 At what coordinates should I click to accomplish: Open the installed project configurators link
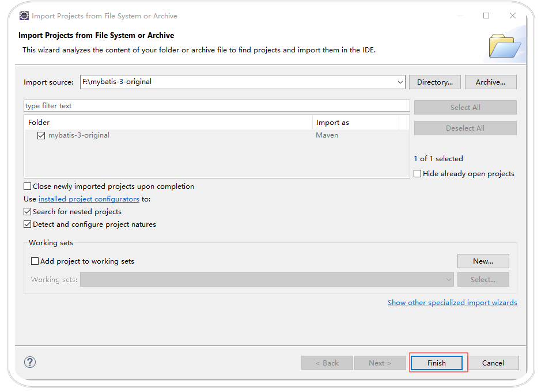tap(89, 199)
